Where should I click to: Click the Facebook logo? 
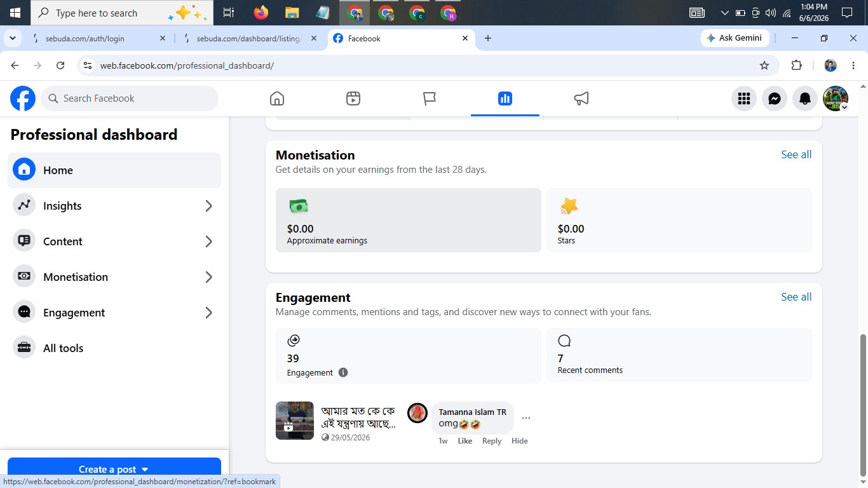[x=23, y=98]
